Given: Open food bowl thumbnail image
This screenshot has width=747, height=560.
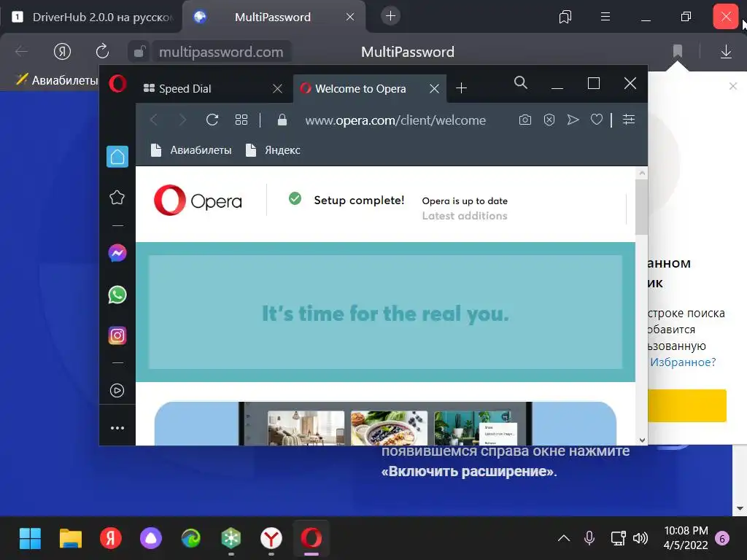Looking at the screenshot, I should 390,428.
